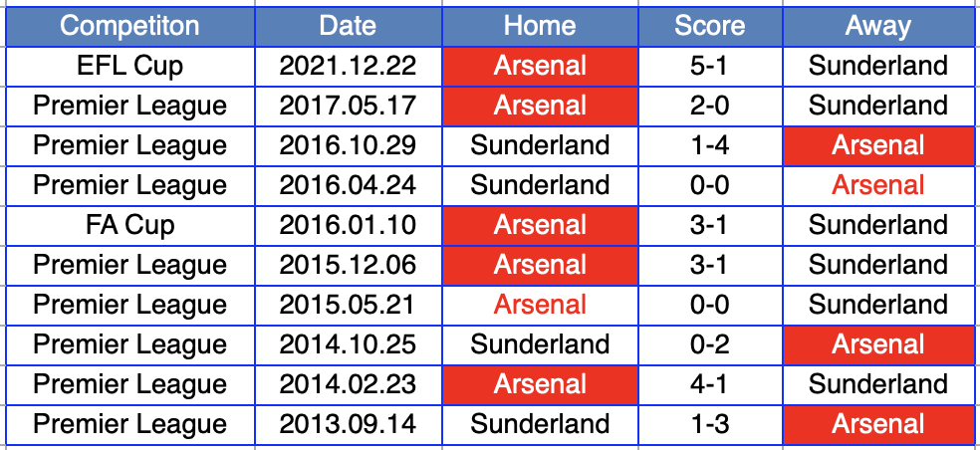Click the Home column header
980x450 pixels.
click(x=540, y=26)
